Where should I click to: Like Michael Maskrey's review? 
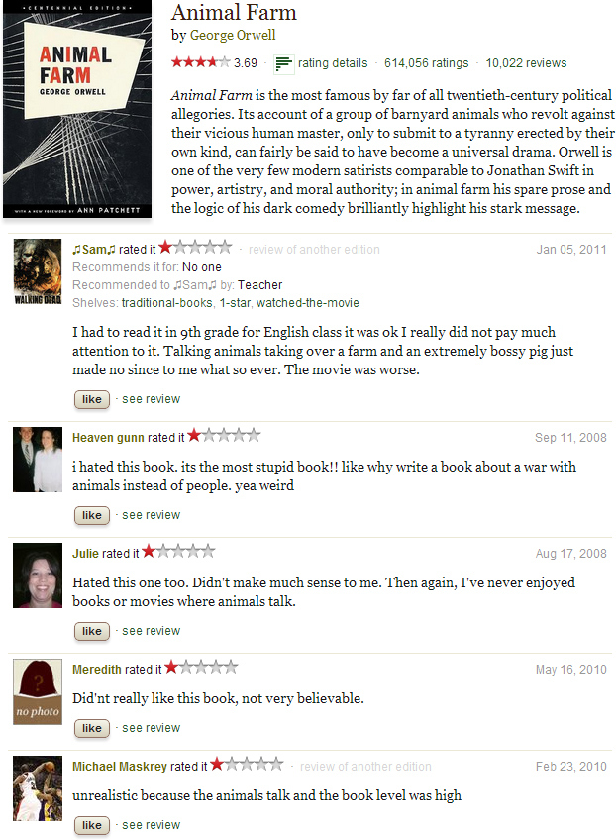tap(92, 825)
